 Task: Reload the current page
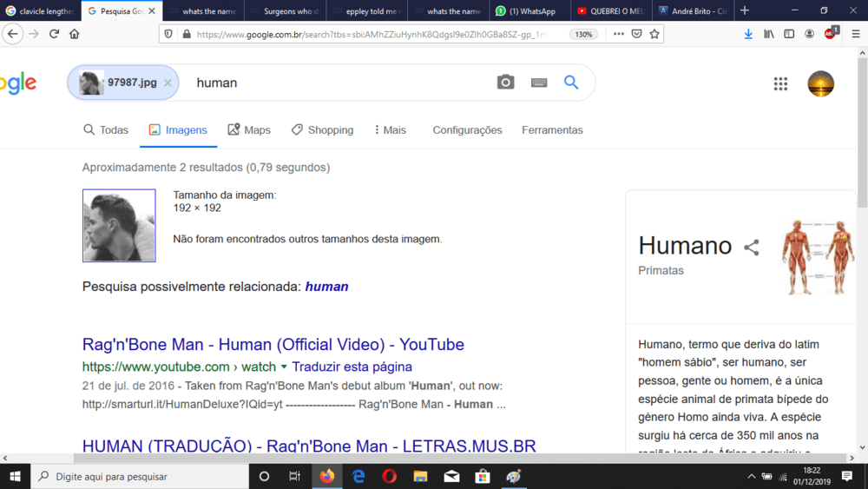(x=54, y=34)
